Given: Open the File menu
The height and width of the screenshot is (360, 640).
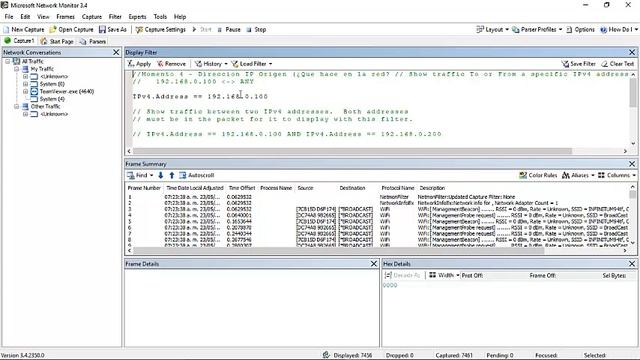Looking at the screenshot, I should pos(9,17).
